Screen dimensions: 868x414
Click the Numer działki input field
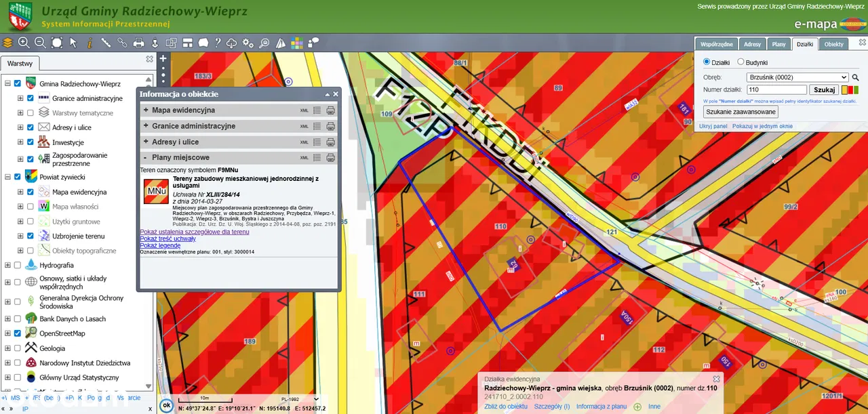(776, 89)
